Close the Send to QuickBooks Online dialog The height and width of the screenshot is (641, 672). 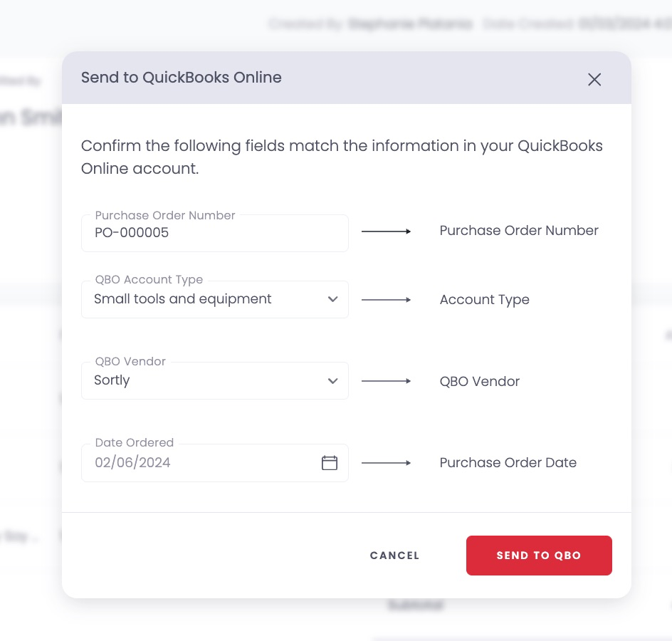pos(594,79)
